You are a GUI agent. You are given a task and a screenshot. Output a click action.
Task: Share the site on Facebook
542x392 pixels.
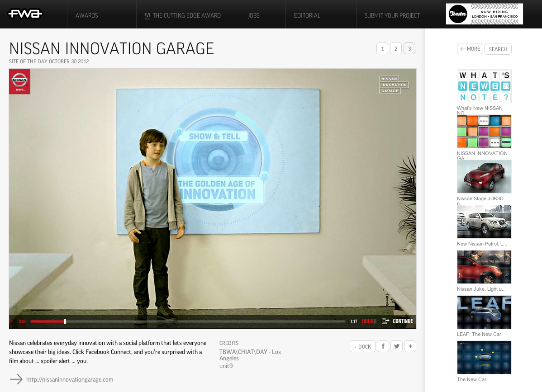pyautogui.click(x=383, y=346)
